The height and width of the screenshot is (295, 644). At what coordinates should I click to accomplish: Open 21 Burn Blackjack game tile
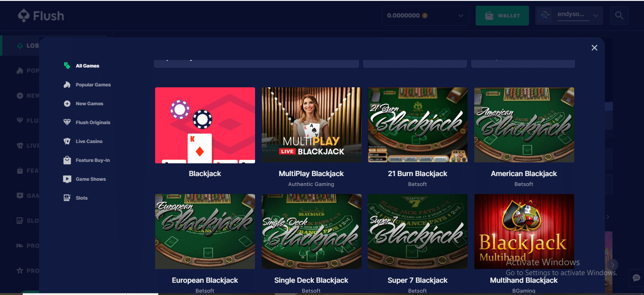418,125
